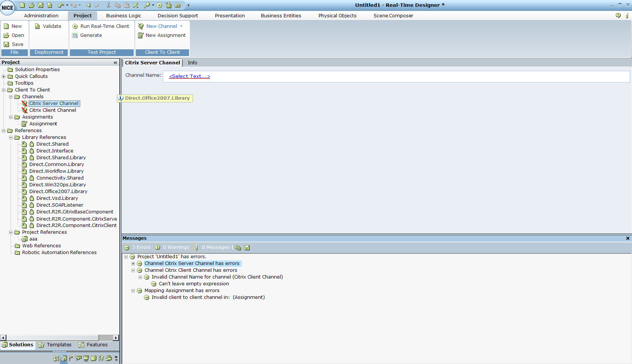Toggle the 0 Messages filter
632x364 pixels.
(212, 247)
